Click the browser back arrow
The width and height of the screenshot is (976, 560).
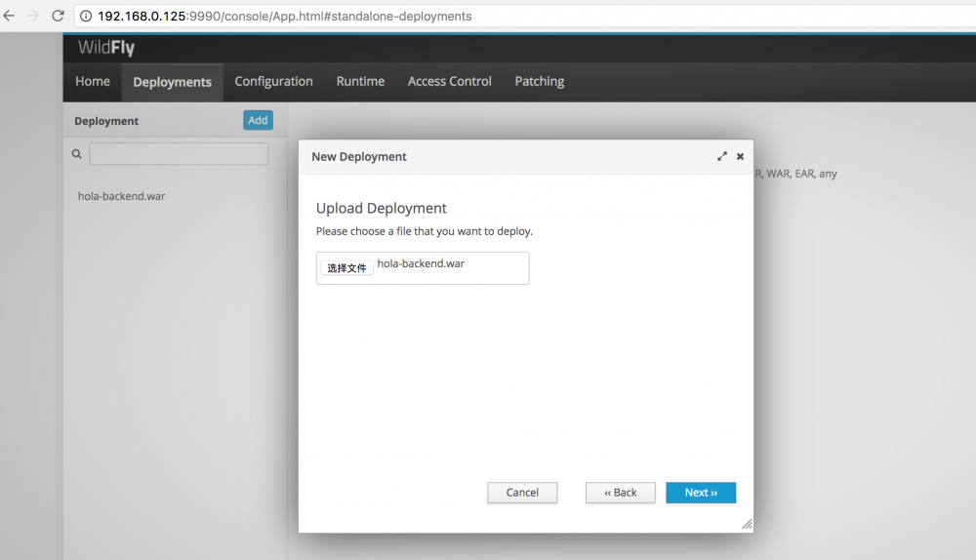pos(9,16)
